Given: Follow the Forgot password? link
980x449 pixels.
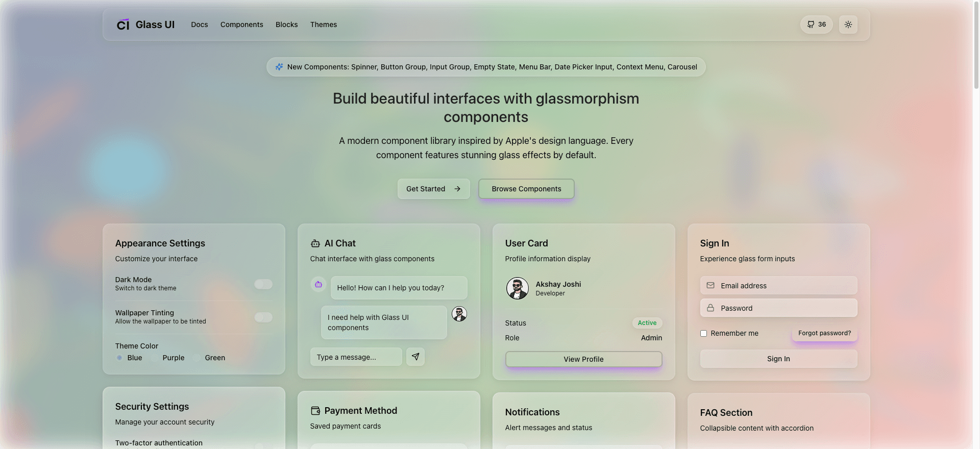Looking at the screenshot, I should point(825,333).
